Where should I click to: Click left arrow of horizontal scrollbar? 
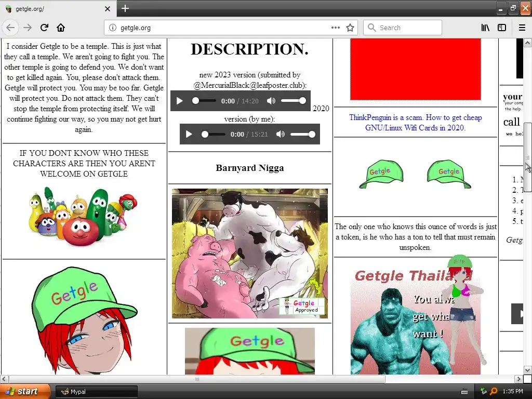tap(4, 379)
